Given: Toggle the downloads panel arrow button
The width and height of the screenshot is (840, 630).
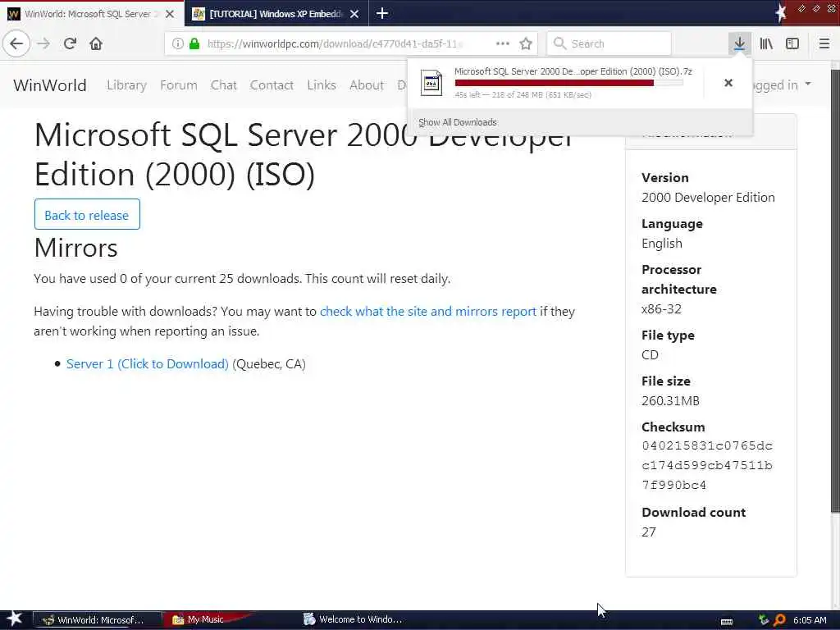Looking at the screenshot, I should click(x=739, y=43).
